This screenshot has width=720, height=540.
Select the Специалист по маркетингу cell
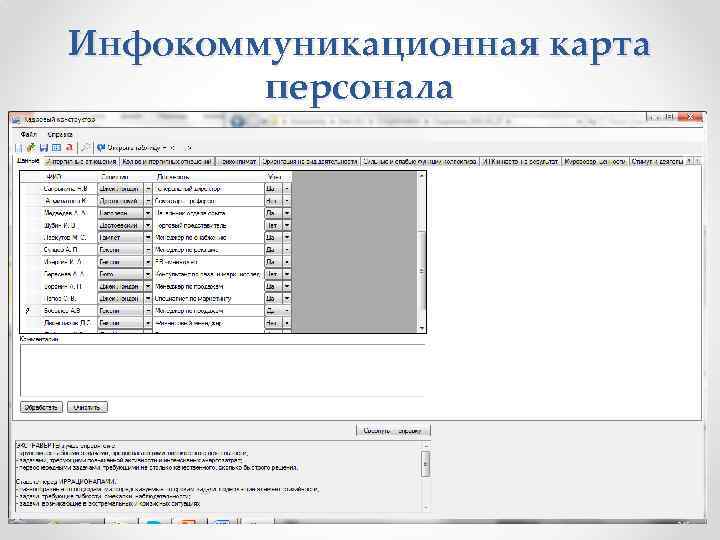pos(208,298)
